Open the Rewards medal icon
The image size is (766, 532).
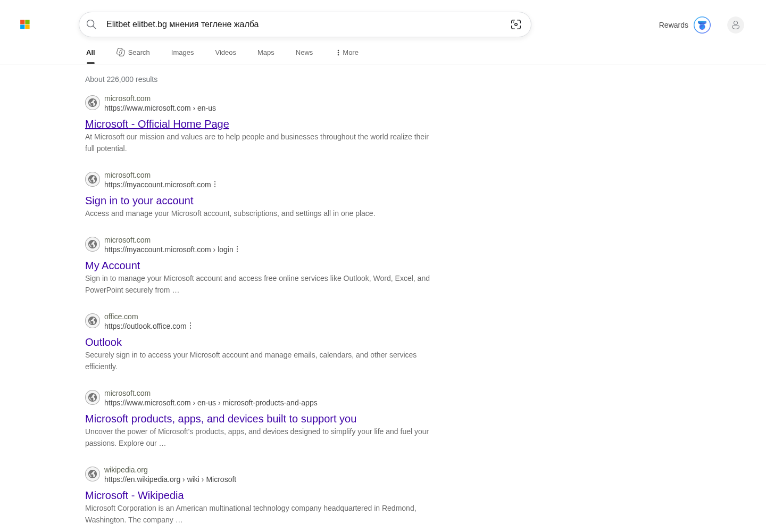point(702,25)
